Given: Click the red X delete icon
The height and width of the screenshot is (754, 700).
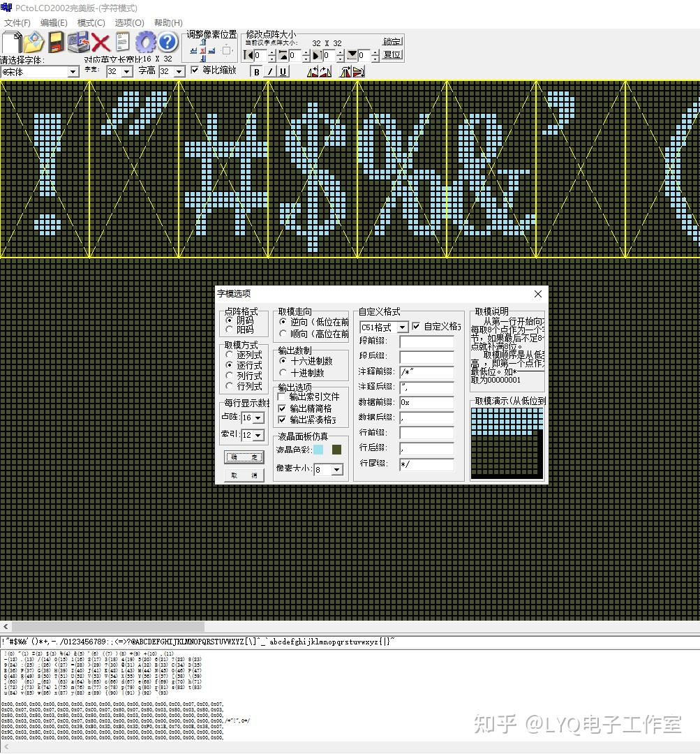Looking at the screenshot, I should click(x=100, y=43).
